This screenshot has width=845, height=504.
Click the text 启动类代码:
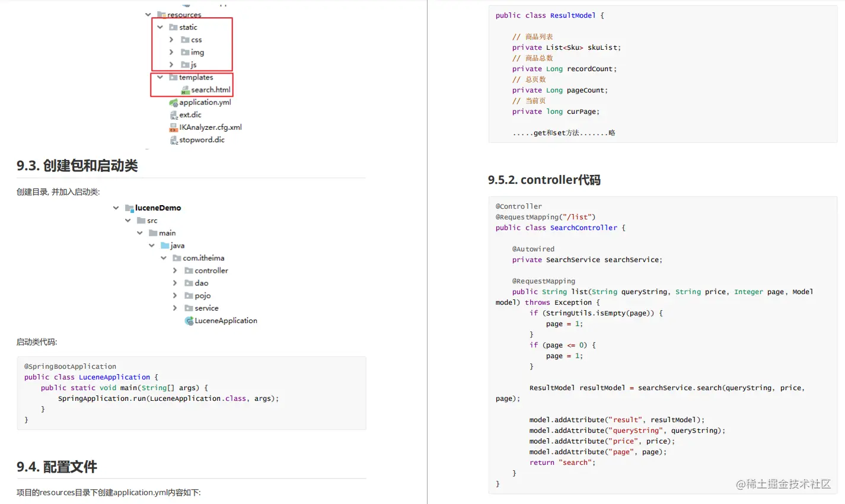[x=37, y=342]
